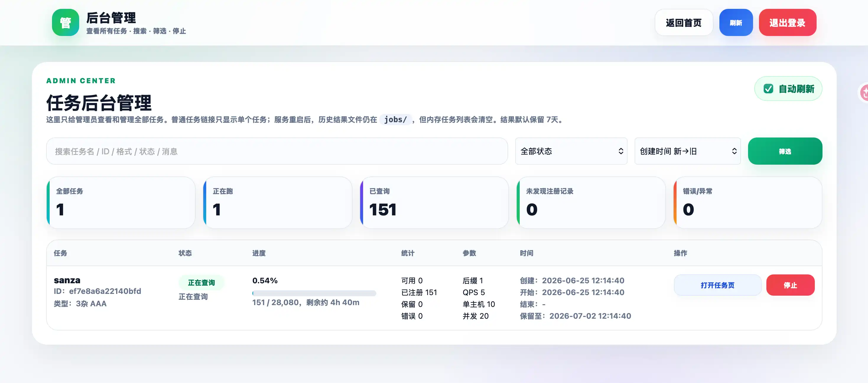
Task: Select the 已查询 151 stat card
Action: pos(434,203)
